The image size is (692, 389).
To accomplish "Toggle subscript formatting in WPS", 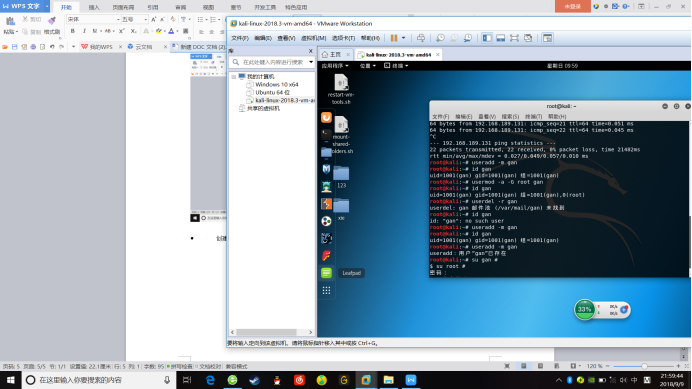I will tap(133, 31).
